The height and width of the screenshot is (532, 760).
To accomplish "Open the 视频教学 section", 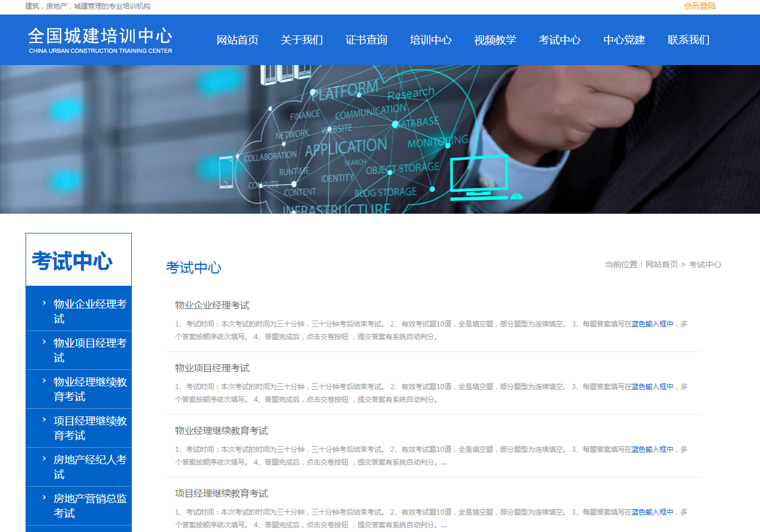I will [x=495, y=40].
